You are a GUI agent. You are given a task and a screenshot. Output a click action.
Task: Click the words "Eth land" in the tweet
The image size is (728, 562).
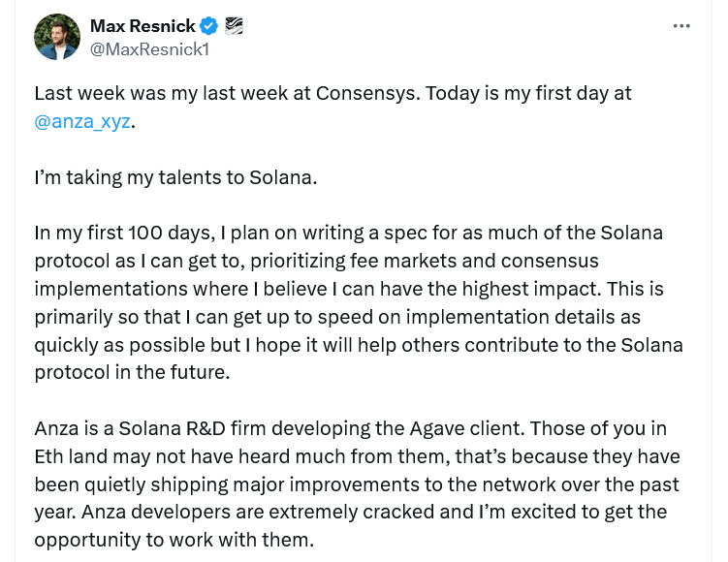pos(69,457)
